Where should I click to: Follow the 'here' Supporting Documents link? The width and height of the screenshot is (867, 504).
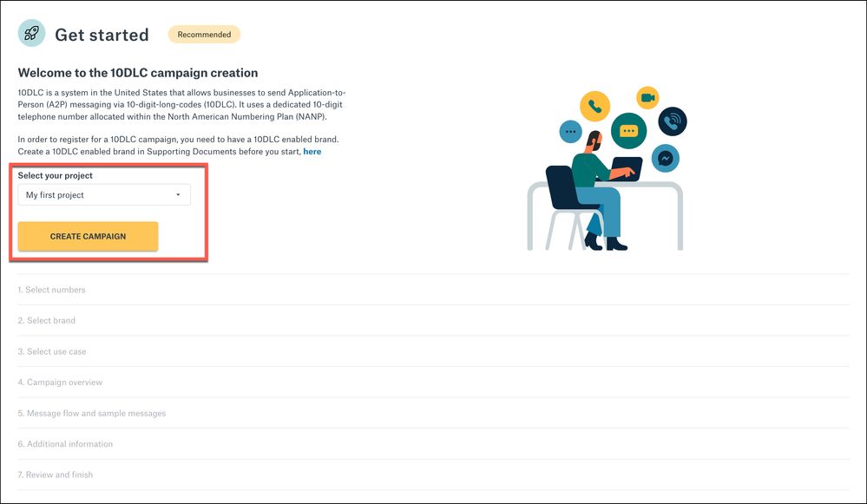312,152
